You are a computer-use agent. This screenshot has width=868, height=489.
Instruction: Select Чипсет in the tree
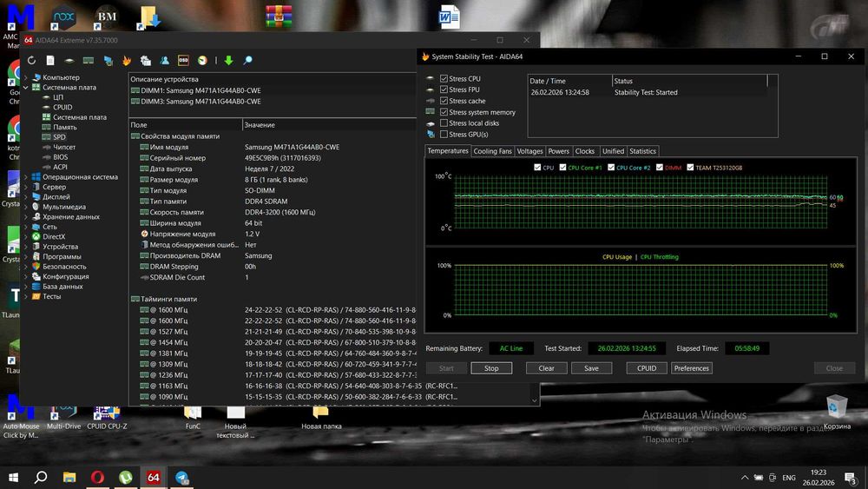click(64, 148)
